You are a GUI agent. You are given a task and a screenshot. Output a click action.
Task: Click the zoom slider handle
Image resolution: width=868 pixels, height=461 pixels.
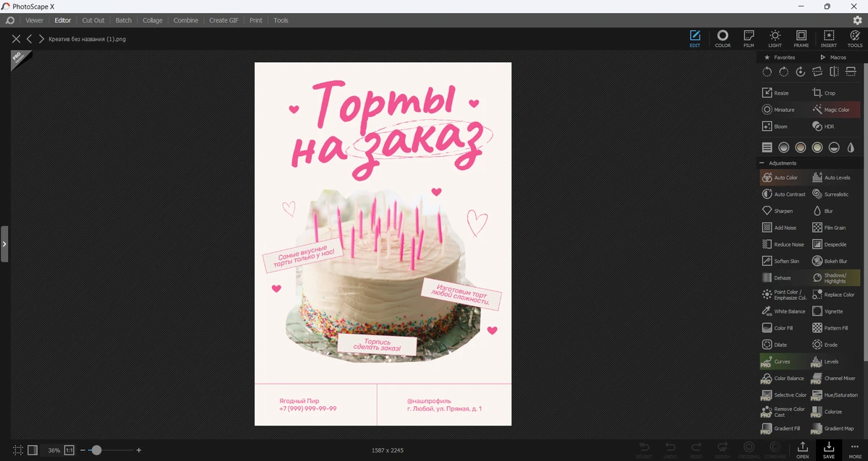[x=96, y=450]
